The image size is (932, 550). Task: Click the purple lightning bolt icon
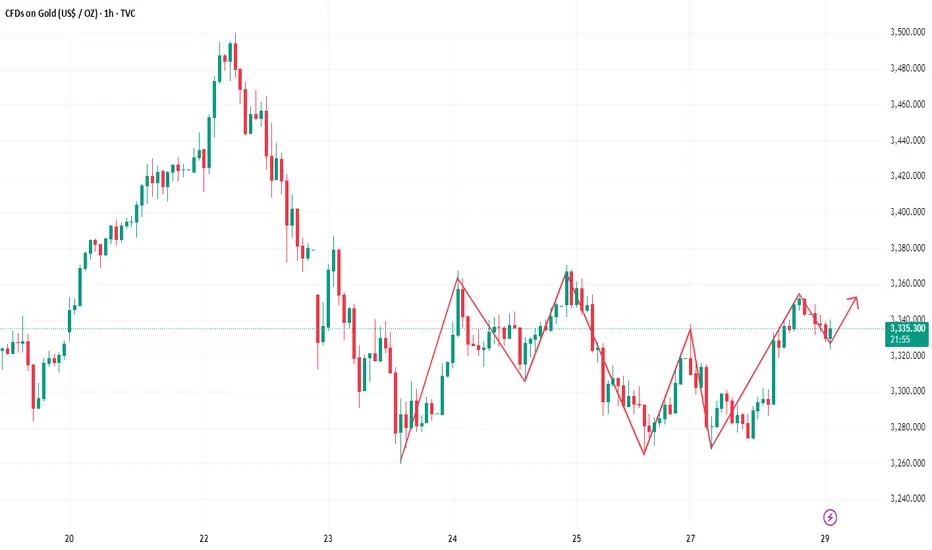click(x=830, y=517)
